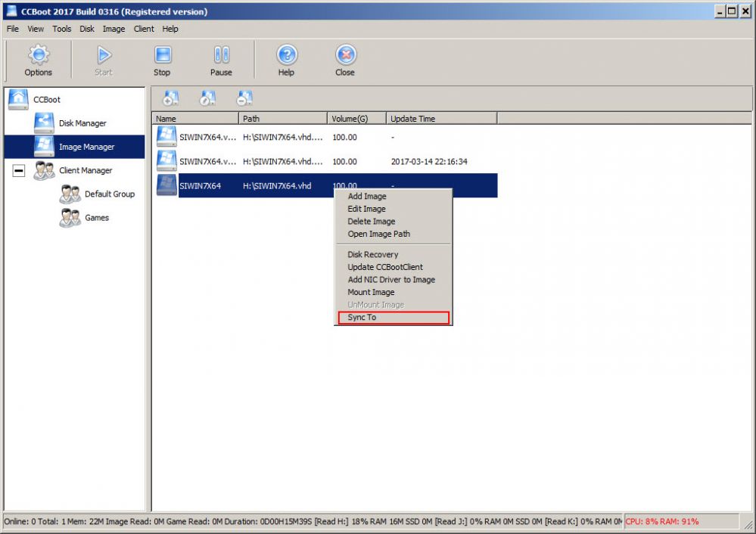Click CPU: 8% RAM: 91% status text

[662, 521]
